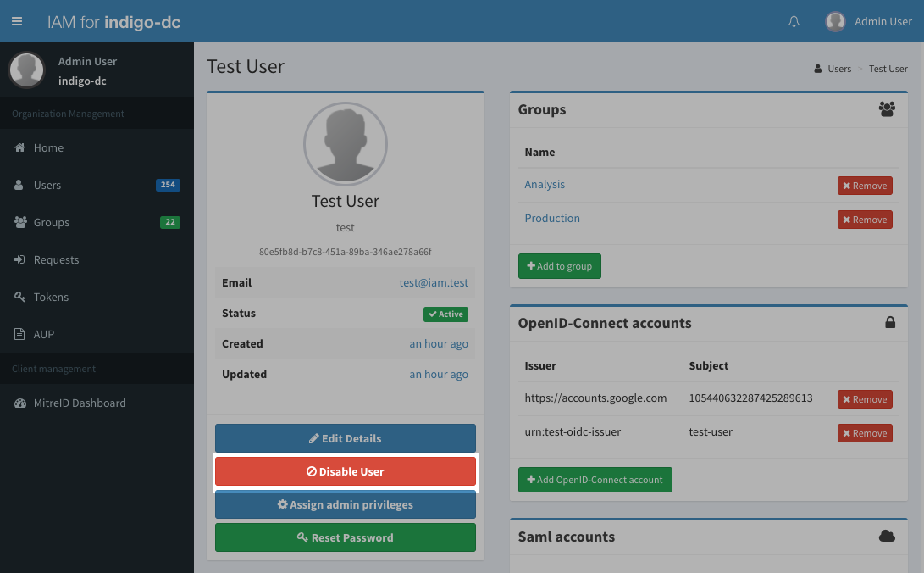Screen dimensions: 924x573
Task: Click the notification bell icon
Action: tap(794, 21)
